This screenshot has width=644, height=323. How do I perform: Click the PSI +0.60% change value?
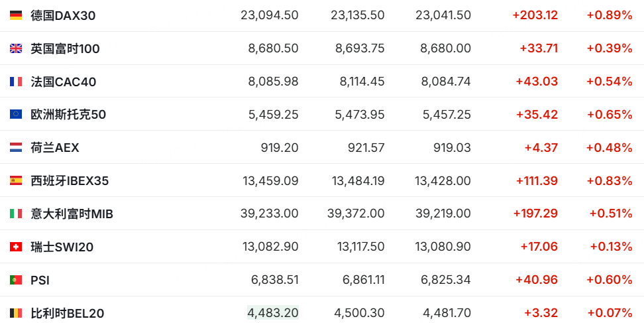pyautogui.click(x=610, y=280)
